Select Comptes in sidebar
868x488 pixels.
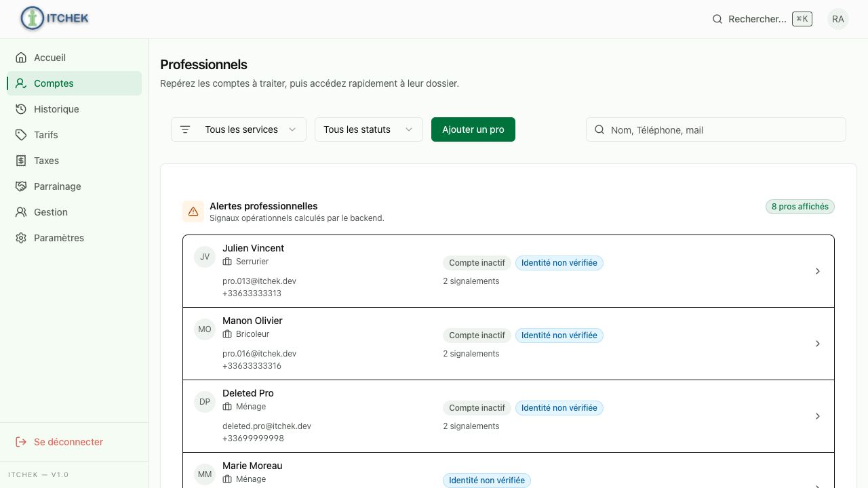click(x=75, y=83)
